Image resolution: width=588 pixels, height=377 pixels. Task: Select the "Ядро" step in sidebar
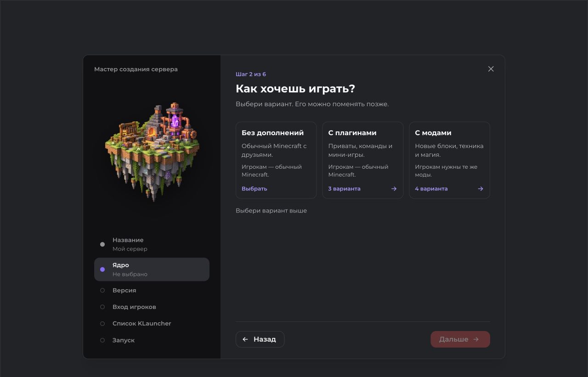[x=152, y=269]
